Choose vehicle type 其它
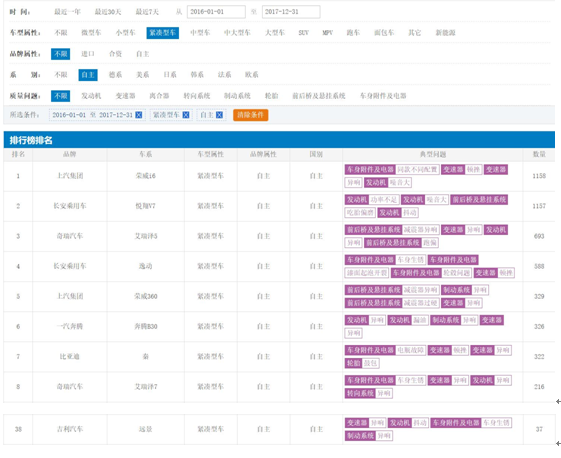 pos(415,33)
